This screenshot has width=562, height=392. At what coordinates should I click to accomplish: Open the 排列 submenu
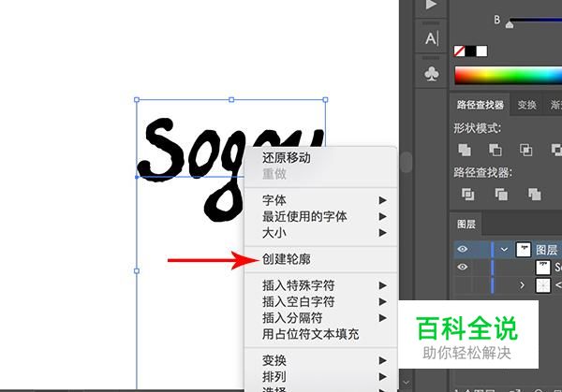320,376
